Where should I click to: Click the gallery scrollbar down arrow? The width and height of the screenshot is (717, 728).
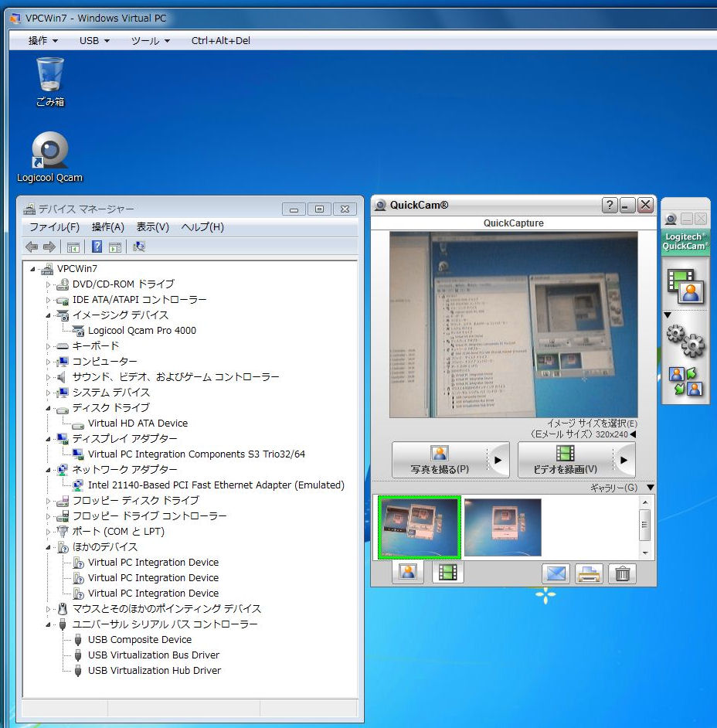pos(644,553)
